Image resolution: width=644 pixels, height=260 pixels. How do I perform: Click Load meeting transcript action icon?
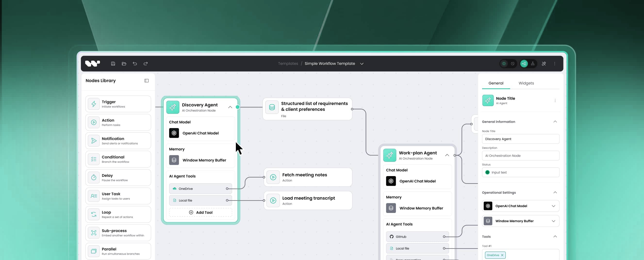273,201
